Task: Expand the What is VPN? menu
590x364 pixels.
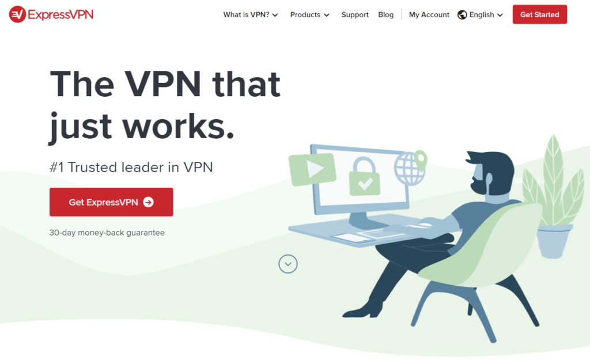Action: (250, 14)
